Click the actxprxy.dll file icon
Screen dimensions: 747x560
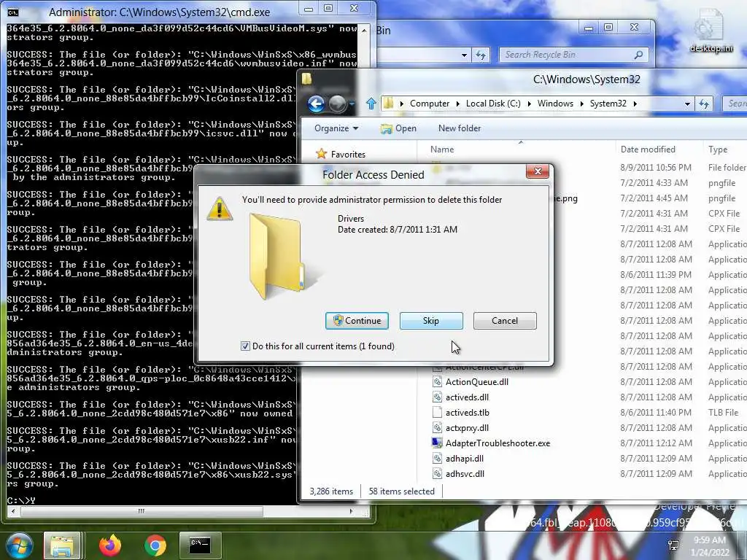coord(437,427)
